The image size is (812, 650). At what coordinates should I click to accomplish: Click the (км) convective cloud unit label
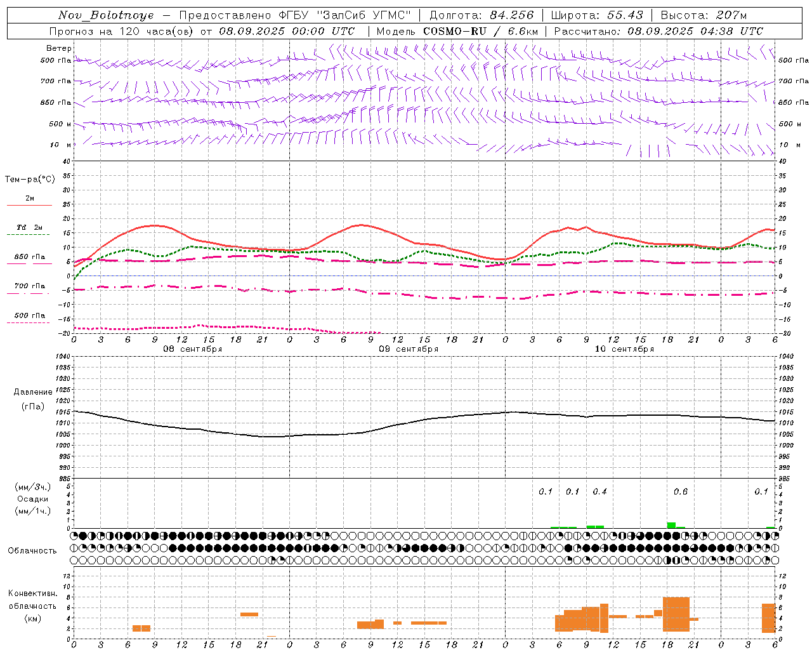33,618
